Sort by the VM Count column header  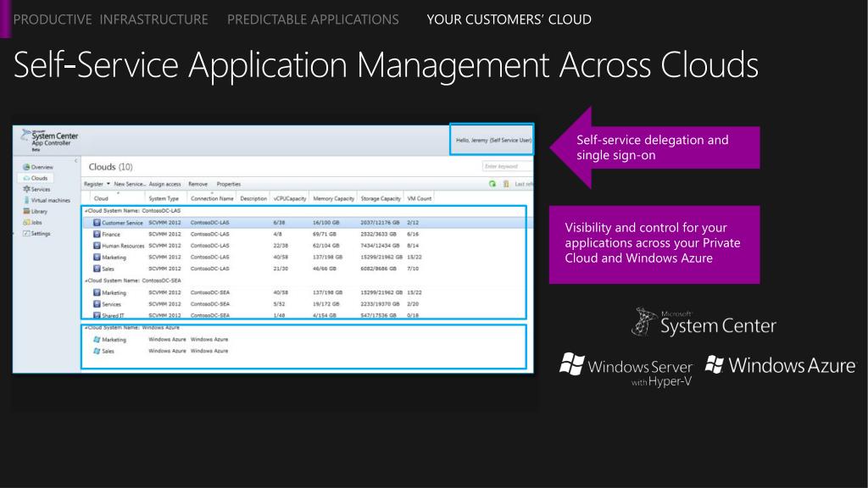pos(420,198)
